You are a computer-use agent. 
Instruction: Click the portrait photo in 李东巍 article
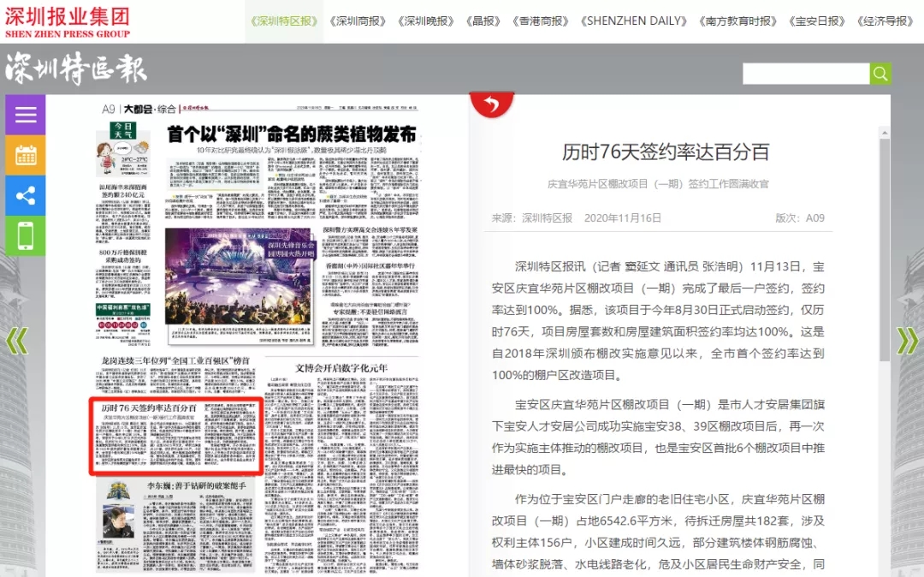[x=118, y=521]
